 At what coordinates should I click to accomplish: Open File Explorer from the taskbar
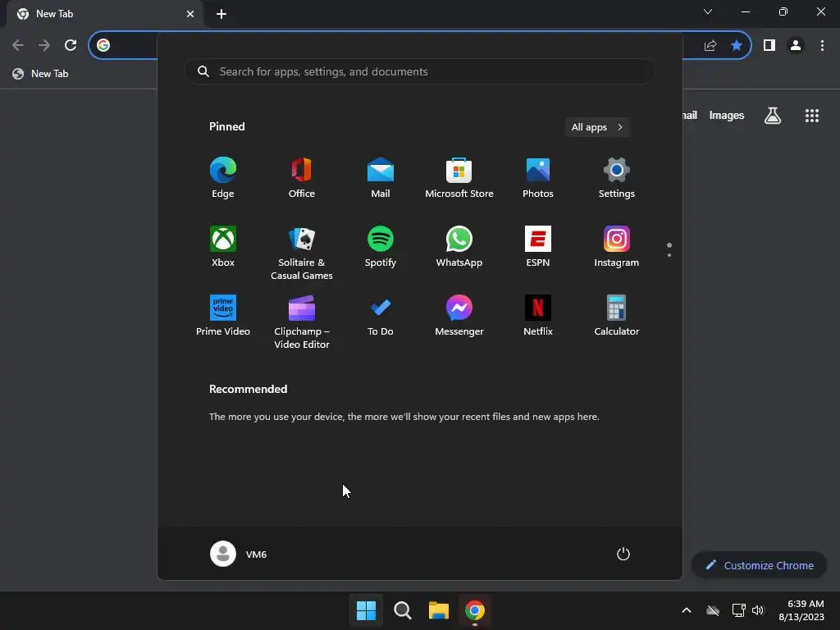(438, 610)
